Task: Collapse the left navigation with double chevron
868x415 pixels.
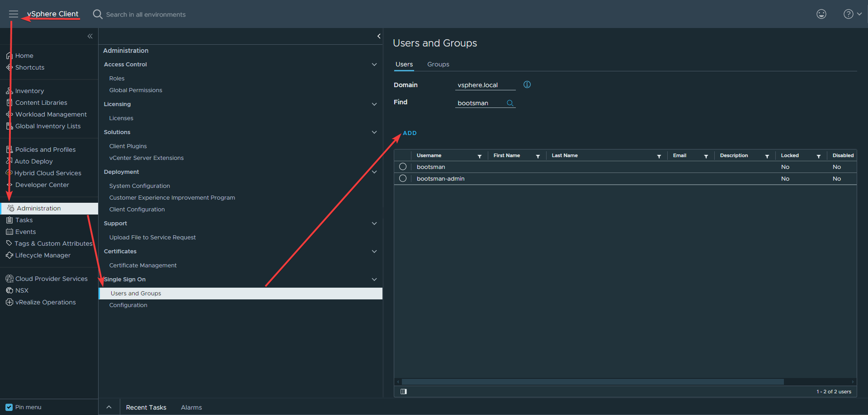Action: (x=90, y=36)
